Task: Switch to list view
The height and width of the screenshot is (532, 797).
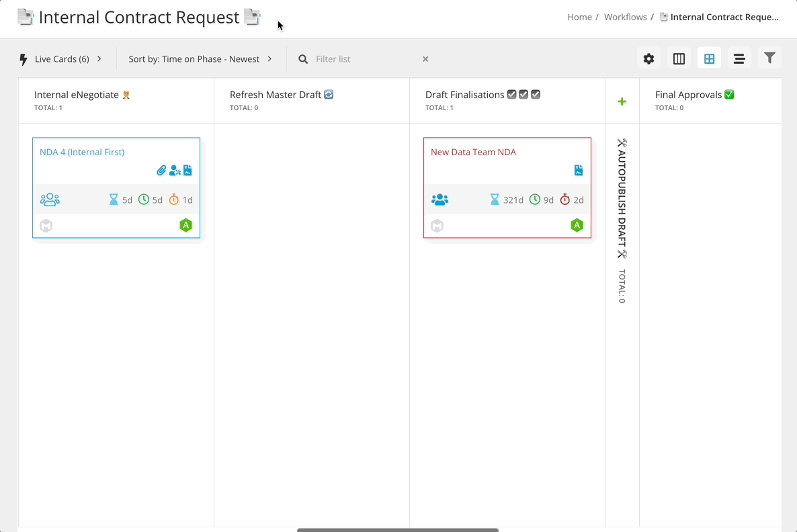Action: [739, 58]
